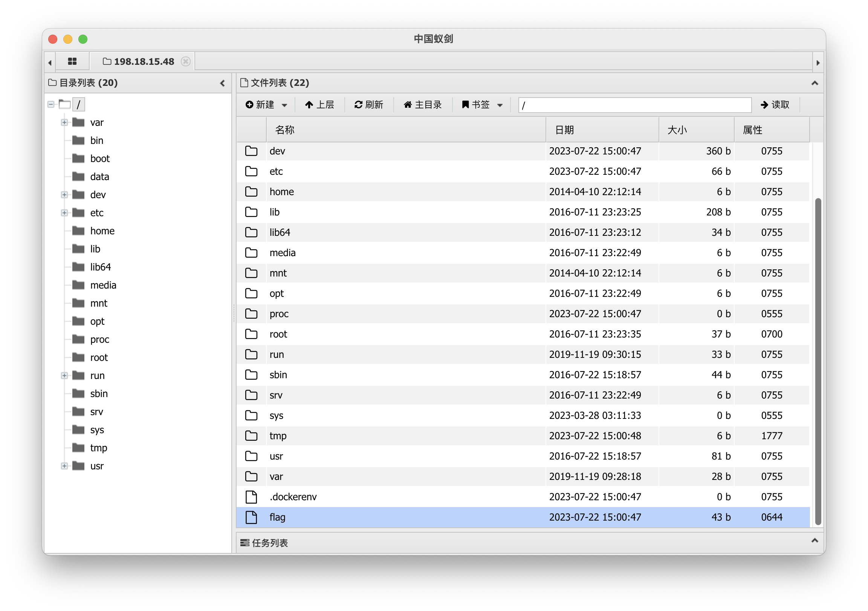Expand the 任务列表 task list panel
Screen dimensions: 868x611
click(815, 541)
